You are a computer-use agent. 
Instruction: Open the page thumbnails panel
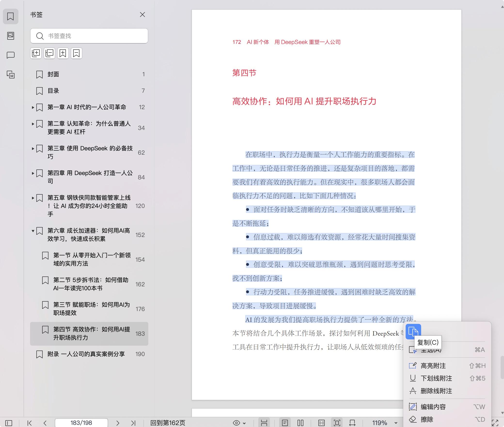[x=11, y=36]
